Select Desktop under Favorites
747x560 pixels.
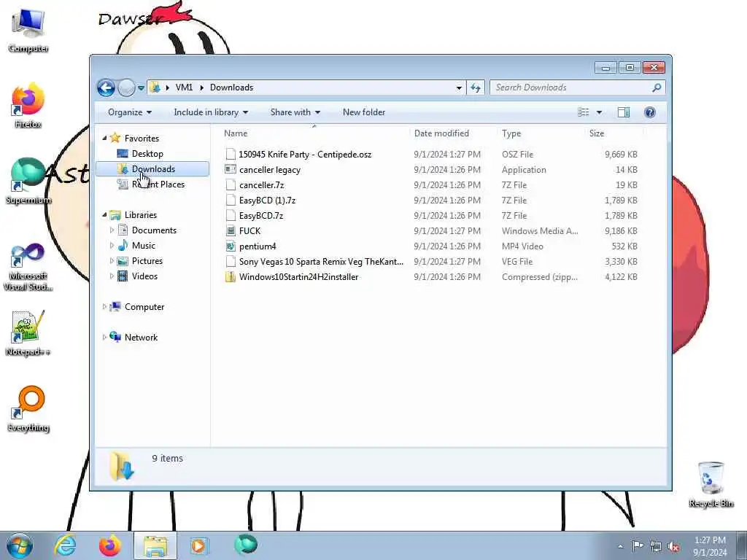click(x=147, y=154)
